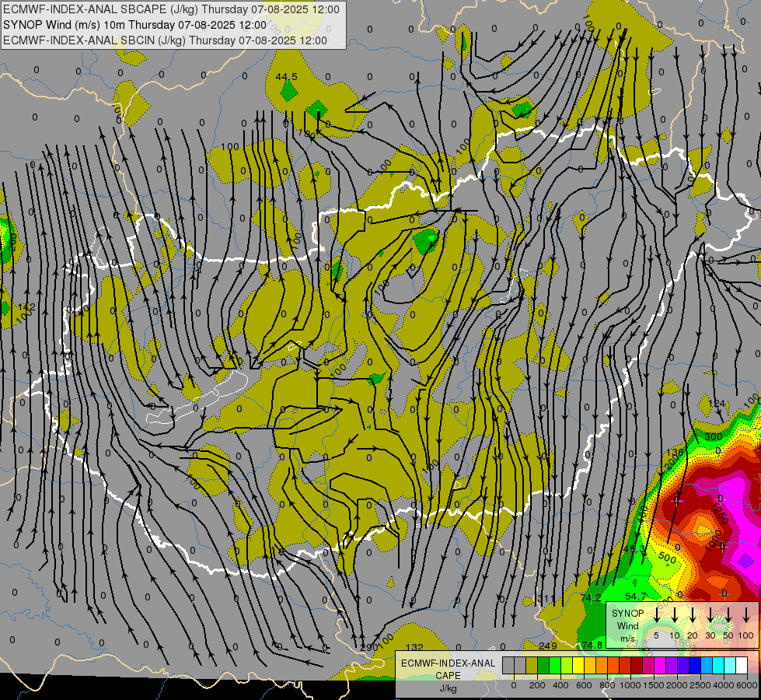Click the SYNOP Wind 10m title line
Screen dimensions: 761x700
(x=134, y=25)
